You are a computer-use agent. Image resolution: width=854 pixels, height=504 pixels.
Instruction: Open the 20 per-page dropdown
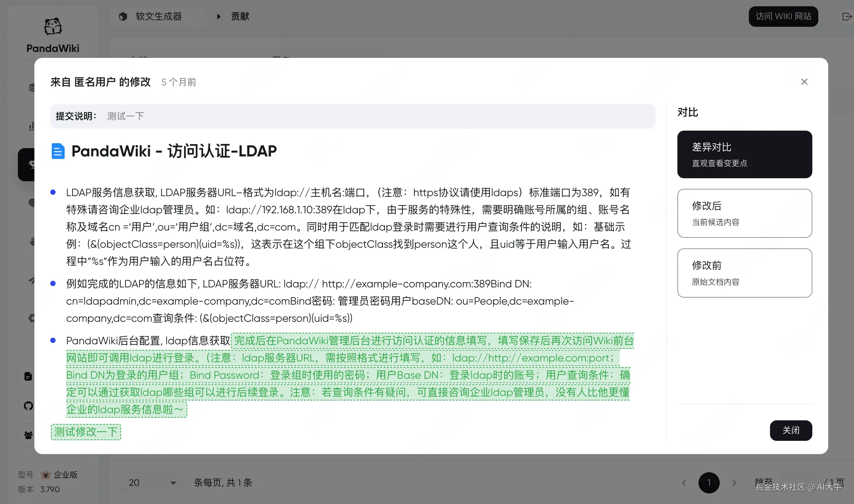(152, 483)
